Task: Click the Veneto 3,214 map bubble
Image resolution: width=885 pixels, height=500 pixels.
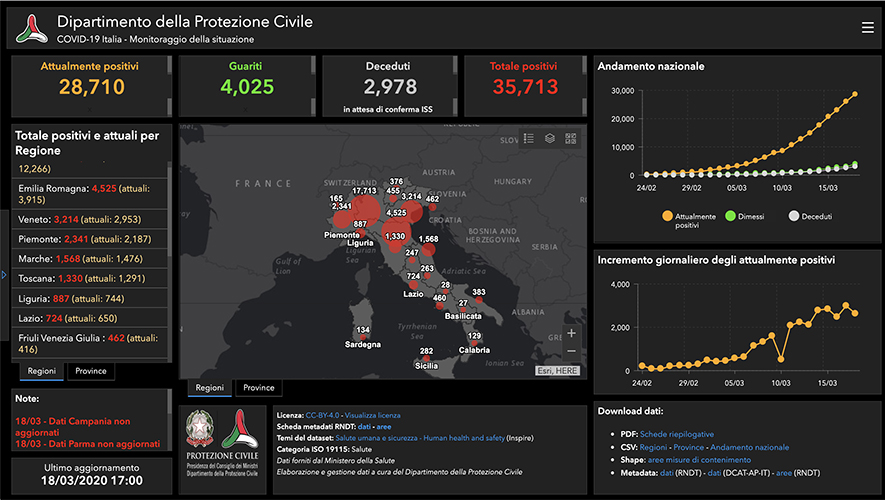Action: click(414, 212)
